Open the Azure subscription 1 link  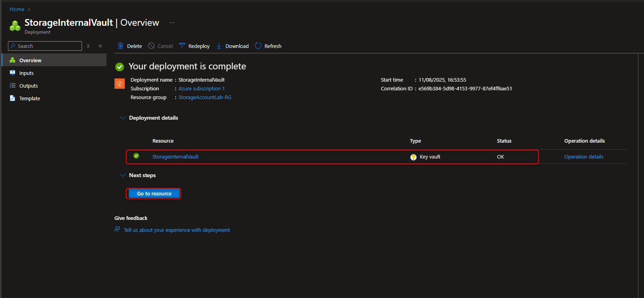[x=201, y=89]
